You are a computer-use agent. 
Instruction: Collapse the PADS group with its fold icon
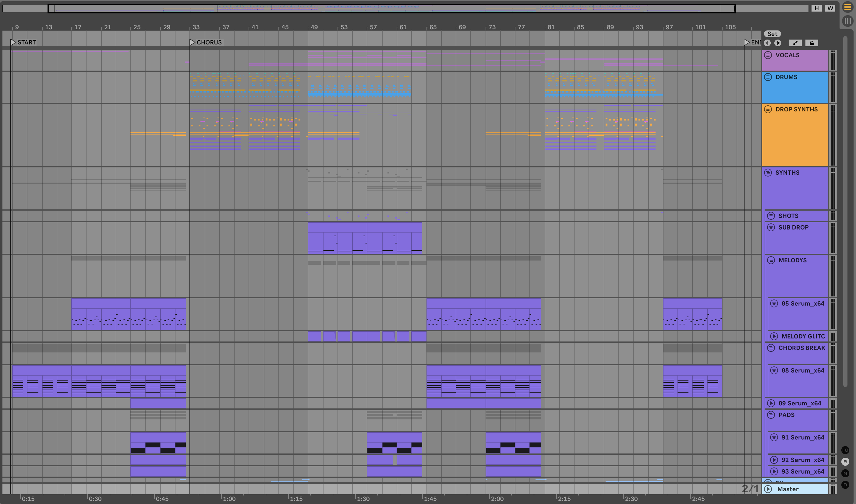(x=771, y=415)
